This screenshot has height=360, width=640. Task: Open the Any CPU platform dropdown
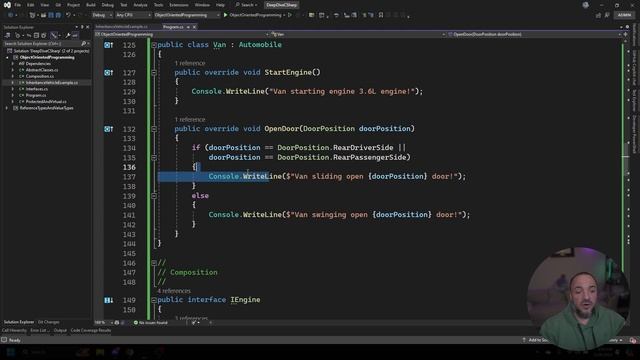(x=133, y=15)
